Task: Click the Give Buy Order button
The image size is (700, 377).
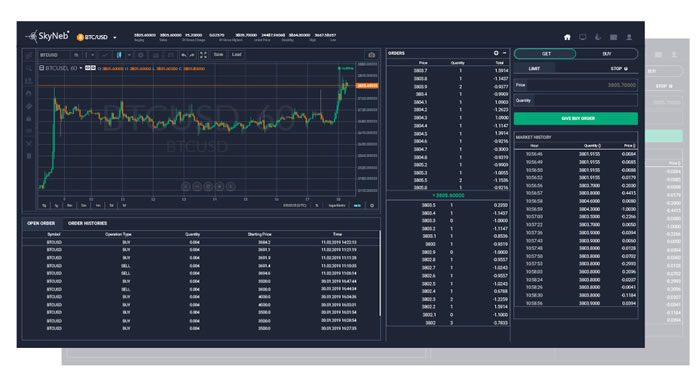Action: [576, 118]
